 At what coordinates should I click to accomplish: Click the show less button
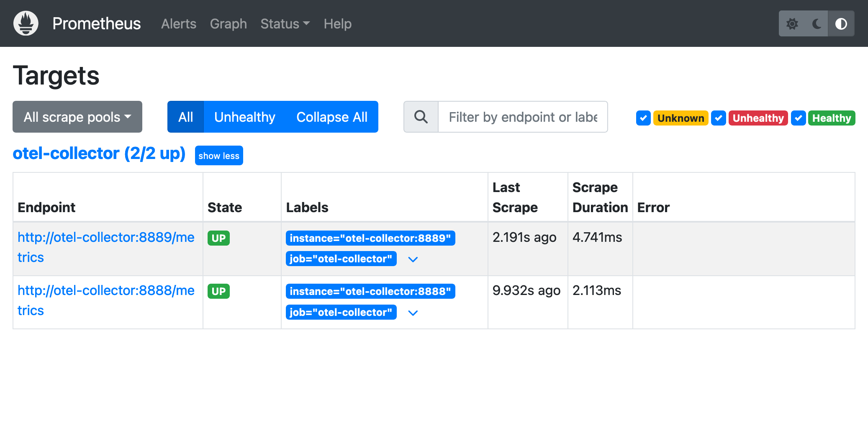tap(219, 156)
